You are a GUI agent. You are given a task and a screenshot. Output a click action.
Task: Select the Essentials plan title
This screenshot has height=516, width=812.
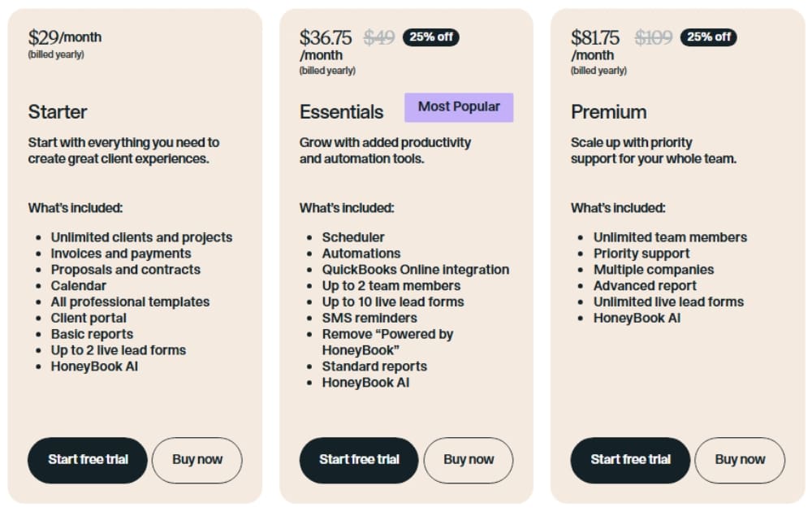pyautogui.click(x=342, y=111)
